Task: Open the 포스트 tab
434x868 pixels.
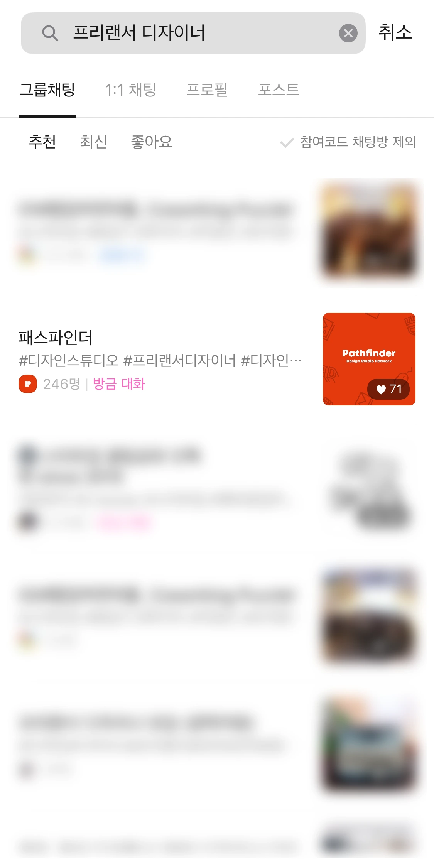Action: (279, 90)
